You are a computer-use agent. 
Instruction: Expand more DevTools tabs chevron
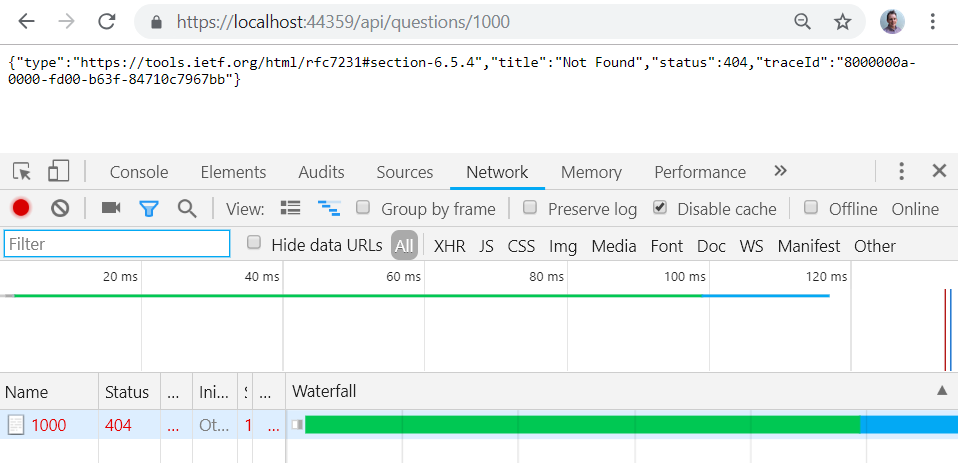pos(781,171)
